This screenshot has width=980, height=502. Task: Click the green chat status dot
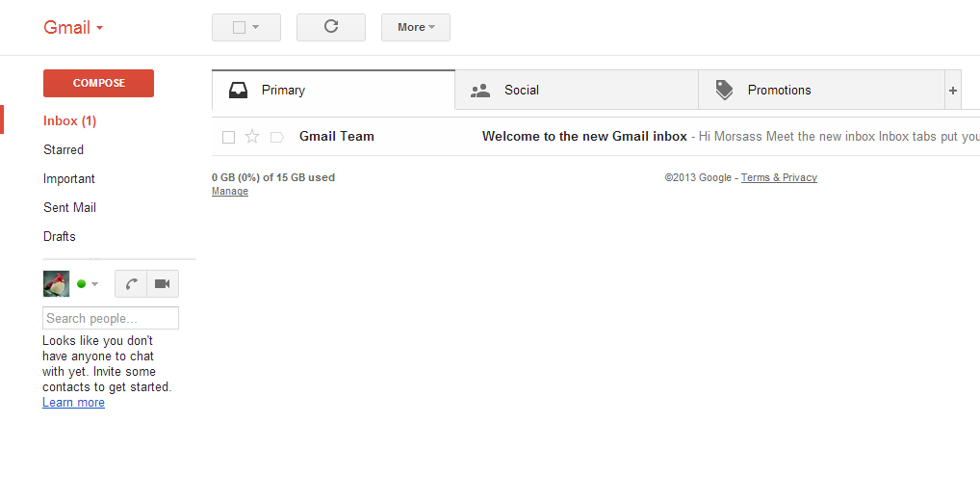81,284
